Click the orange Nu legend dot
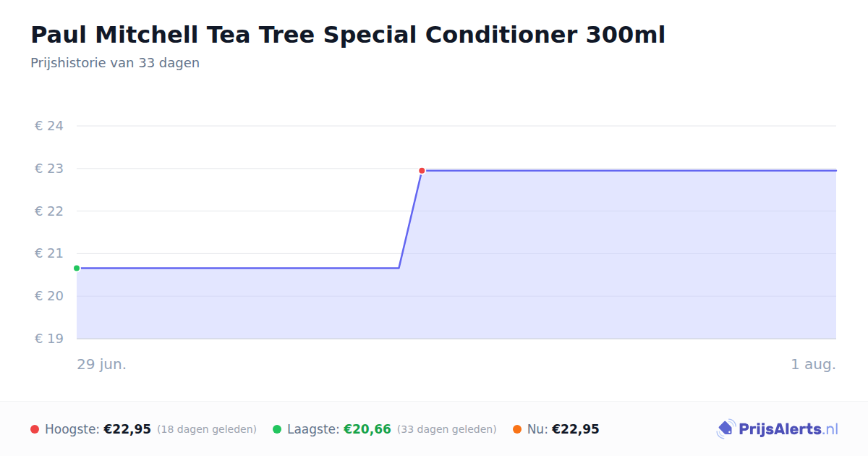 [x=517, y=429]
